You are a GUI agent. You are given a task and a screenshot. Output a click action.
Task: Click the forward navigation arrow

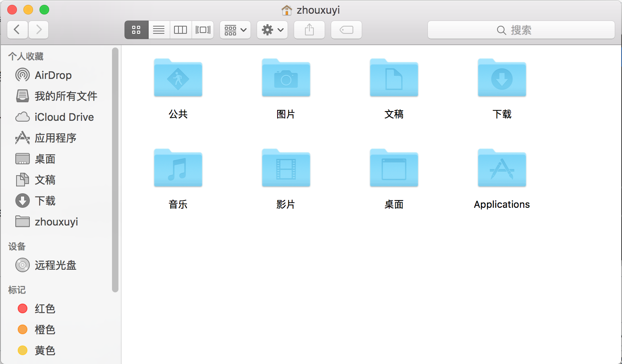38,29
